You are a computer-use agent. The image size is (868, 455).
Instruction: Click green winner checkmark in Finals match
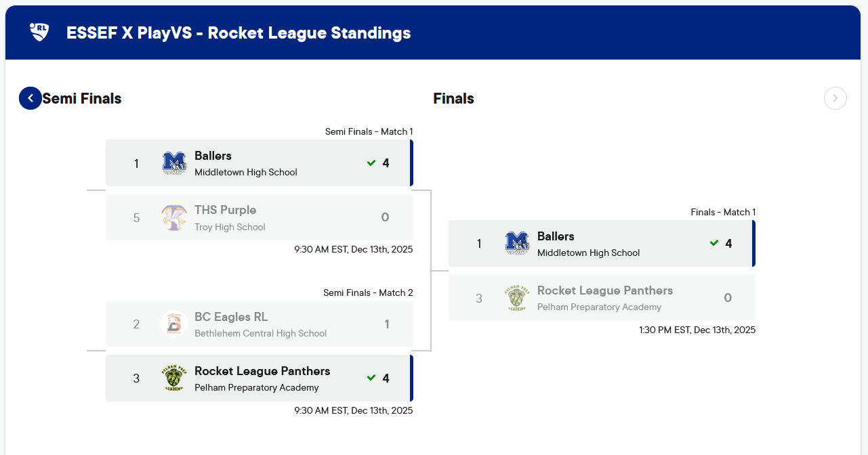pos(714,244)
